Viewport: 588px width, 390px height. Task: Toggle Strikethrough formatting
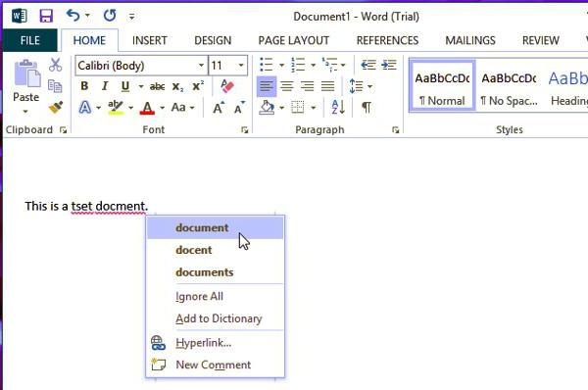tap(157, 86)
